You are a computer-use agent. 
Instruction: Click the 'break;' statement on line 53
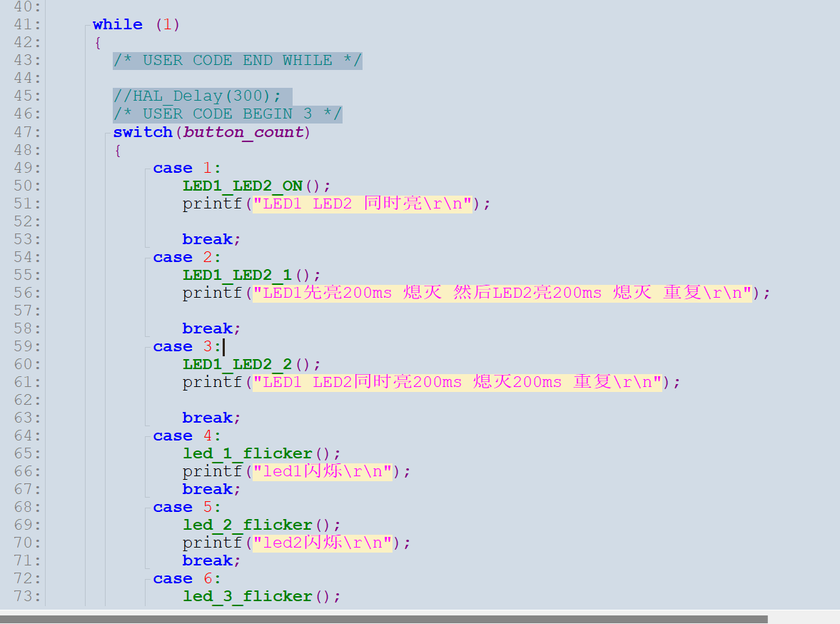pyautogui.click(x=212, y=239)
